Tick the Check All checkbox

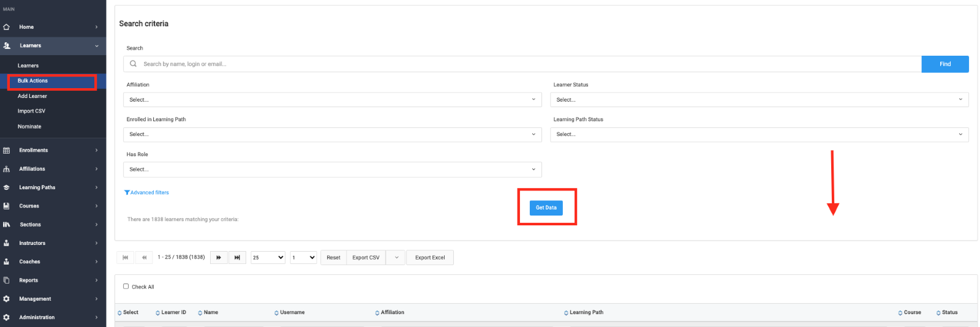point(126,286)
